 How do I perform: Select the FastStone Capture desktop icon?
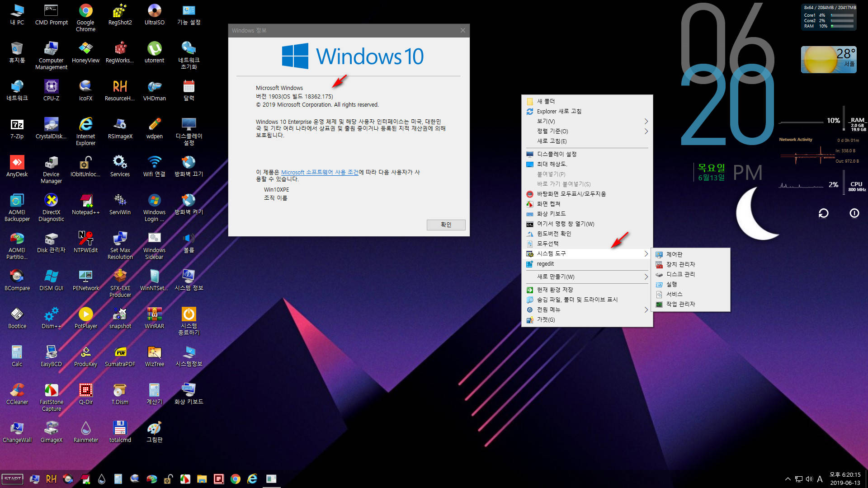click(x=51, y=397)
